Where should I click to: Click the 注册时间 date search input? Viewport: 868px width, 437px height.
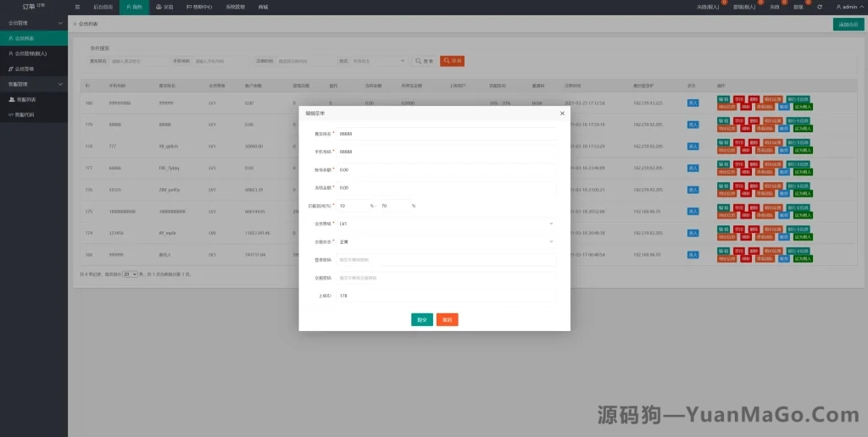[x=304, y=62]
